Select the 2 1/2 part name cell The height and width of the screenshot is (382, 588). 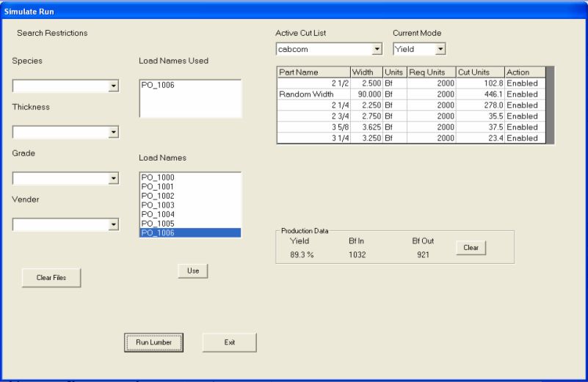(x=313, y=83)
